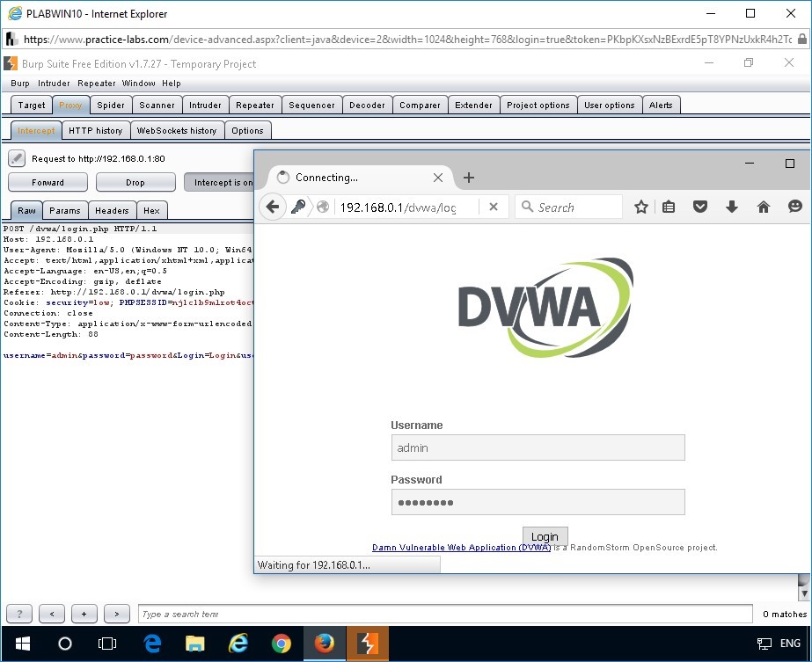
Task: Toggle the Intercept is on button
Action: pos(219,183)
